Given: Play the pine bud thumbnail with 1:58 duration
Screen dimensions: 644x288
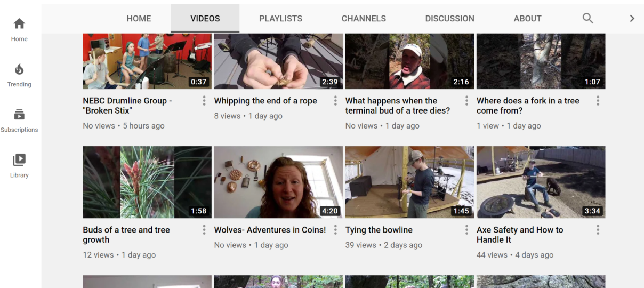Looking at the screenshot, I should pyautogui.click(x=147, y=182).
